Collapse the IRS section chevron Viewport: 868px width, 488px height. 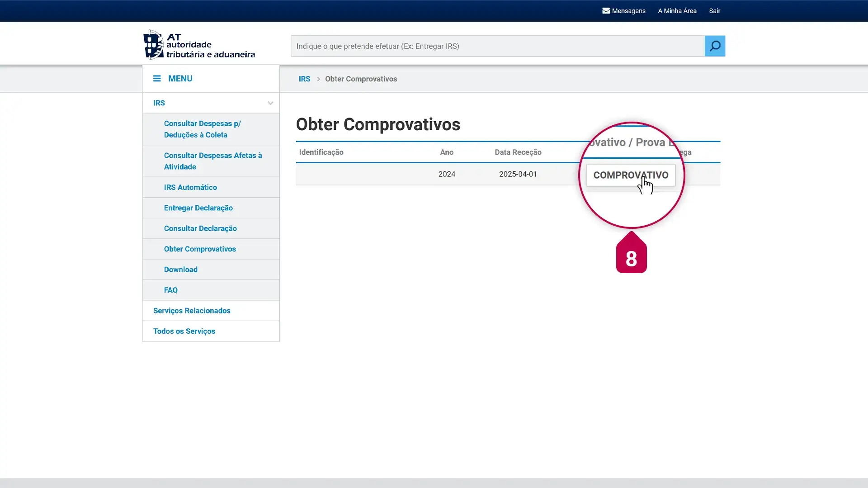[270, 103]
